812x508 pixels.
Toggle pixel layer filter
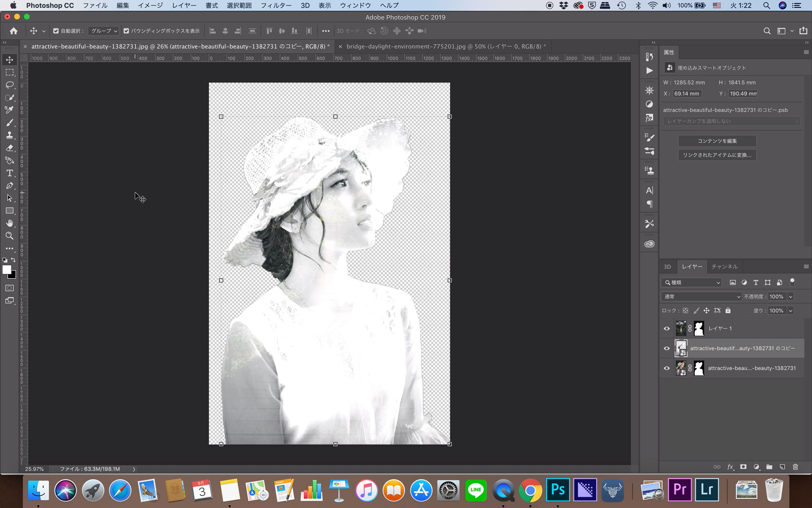(x=732, y=282)
